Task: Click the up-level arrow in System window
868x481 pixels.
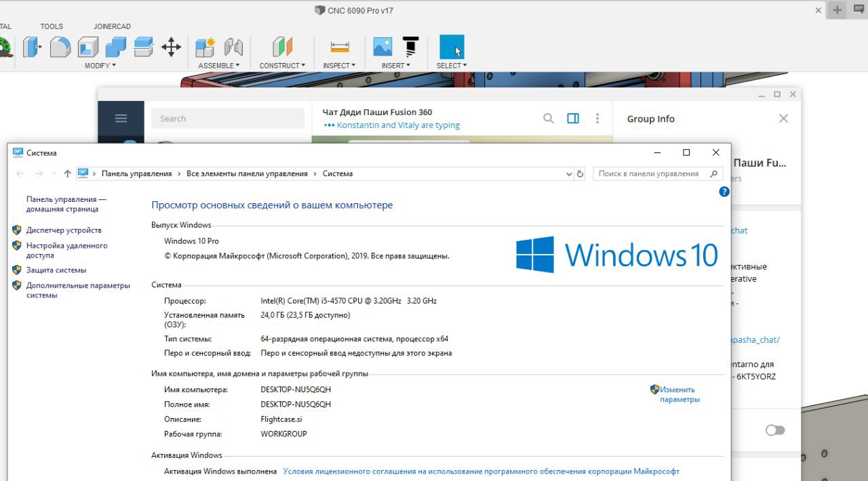Action: click(67, 173)
